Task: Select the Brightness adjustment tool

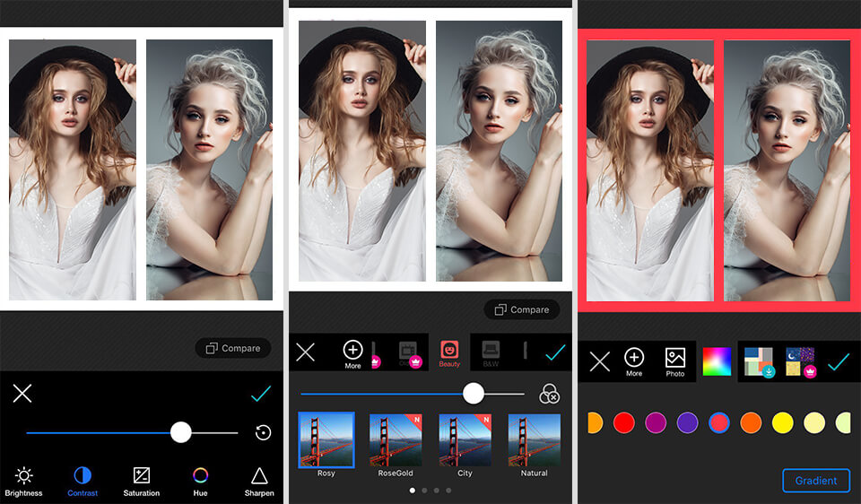Action: click(x=23, y=482)
